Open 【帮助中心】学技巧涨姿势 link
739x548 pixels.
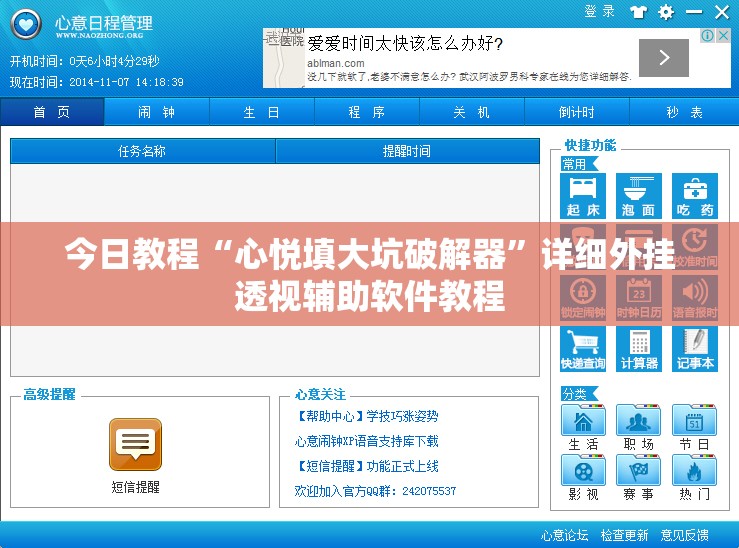tap(366, 416)
